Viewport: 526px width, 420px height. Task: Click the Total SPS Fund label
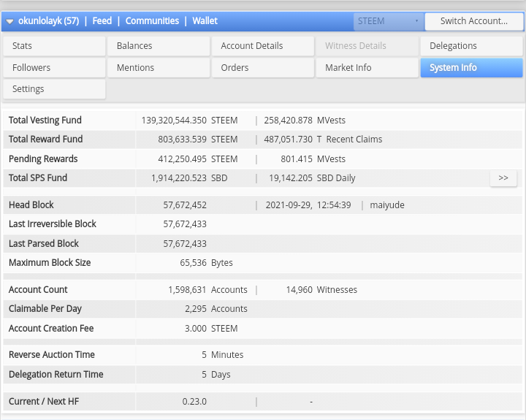tap(38, 177)
